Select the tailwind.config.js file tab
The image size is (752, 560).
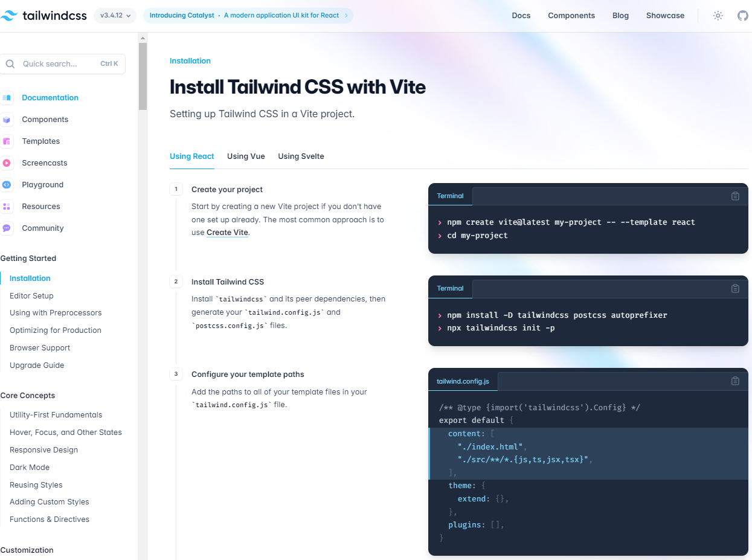[x=463, y=381]
